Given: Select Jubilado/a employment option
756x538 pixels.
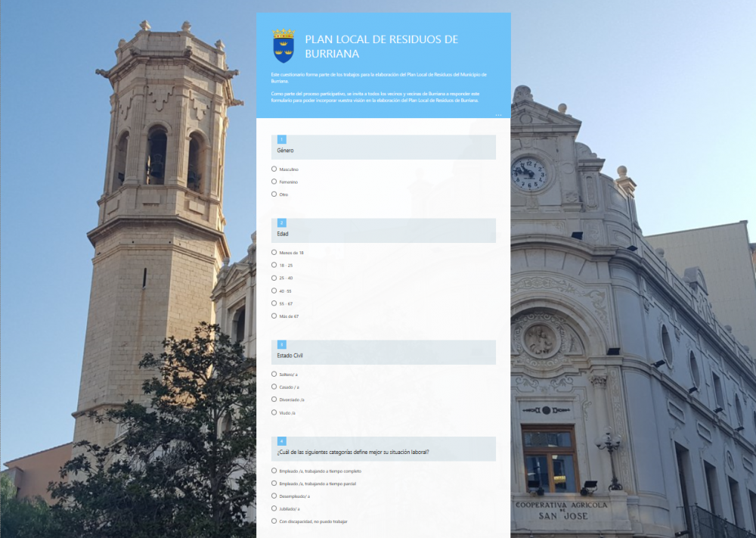Looking at the screenshot, I should (274, 508).
